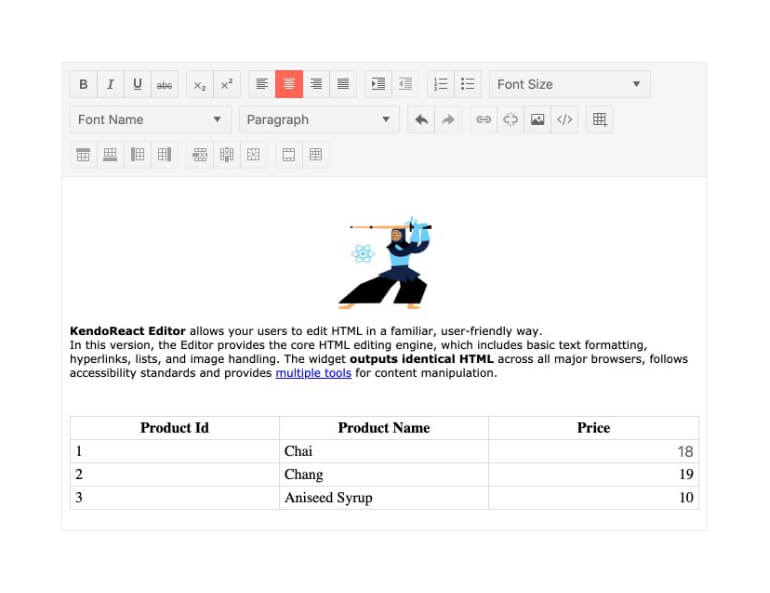Justify the text alignment
The width and height of the screenshot is (770, 593).
click(x=343, y=84)
